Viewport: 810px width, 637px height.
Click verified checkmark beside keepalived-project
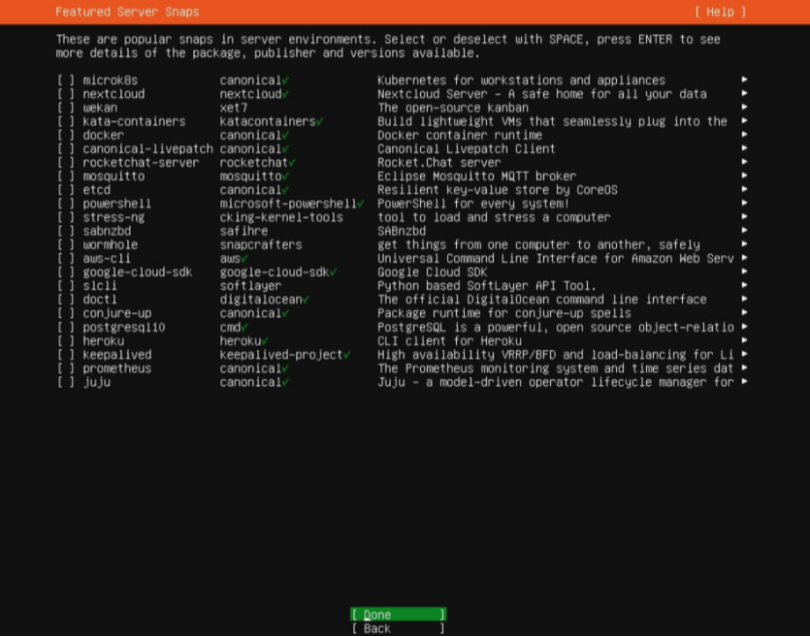346,355
